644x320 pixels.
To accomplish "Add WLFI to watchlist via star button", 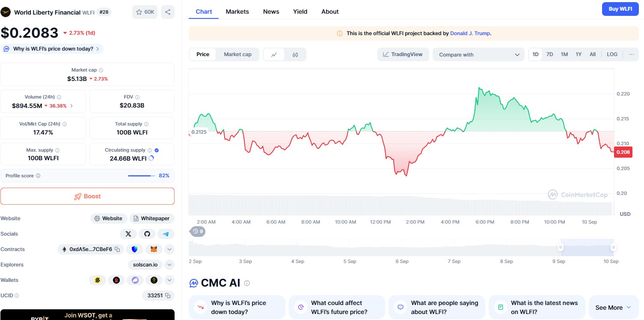I will click(x=145, y=12).
